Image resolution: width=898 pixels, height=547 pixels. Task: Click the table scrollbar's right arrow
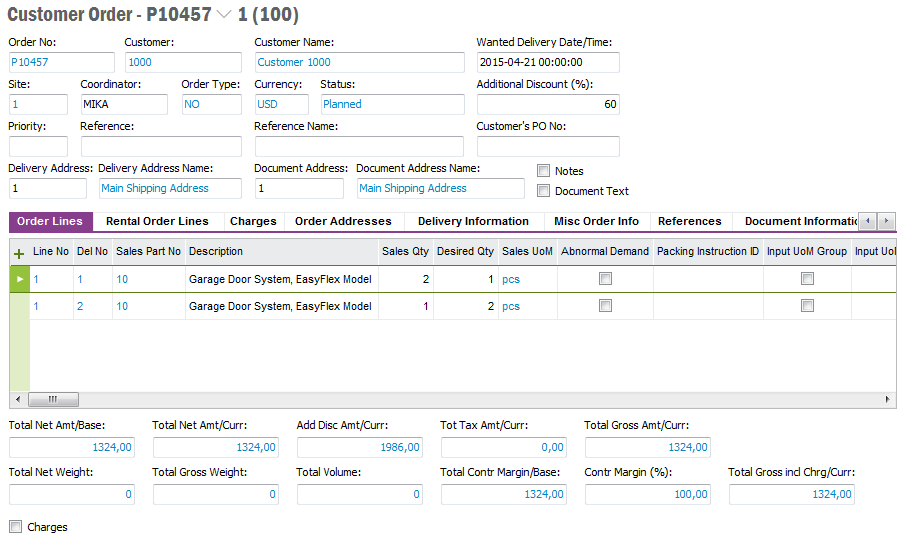pos(889,400)
